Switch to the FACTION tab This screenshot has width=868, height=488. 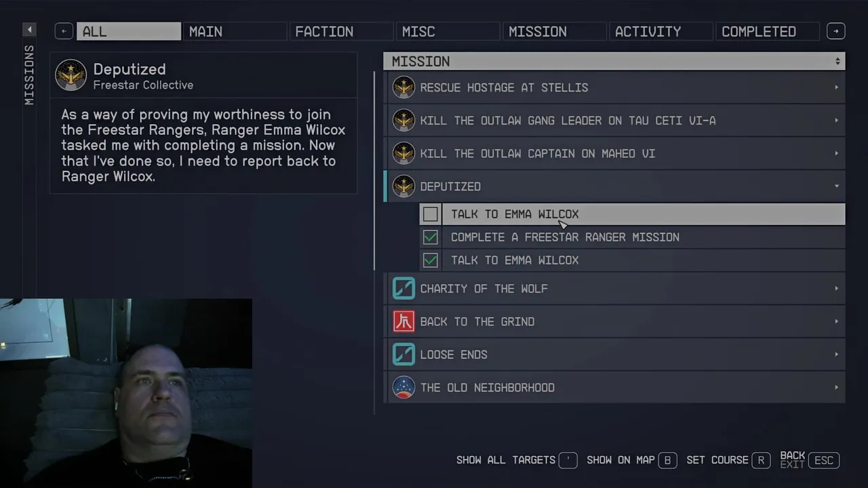click(x=341, y=31)
